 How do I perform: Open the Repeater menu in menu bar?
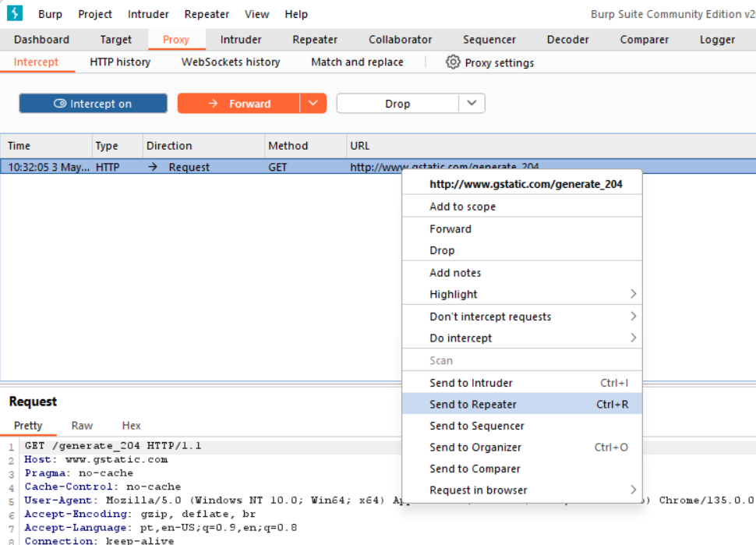click(207, 14)
